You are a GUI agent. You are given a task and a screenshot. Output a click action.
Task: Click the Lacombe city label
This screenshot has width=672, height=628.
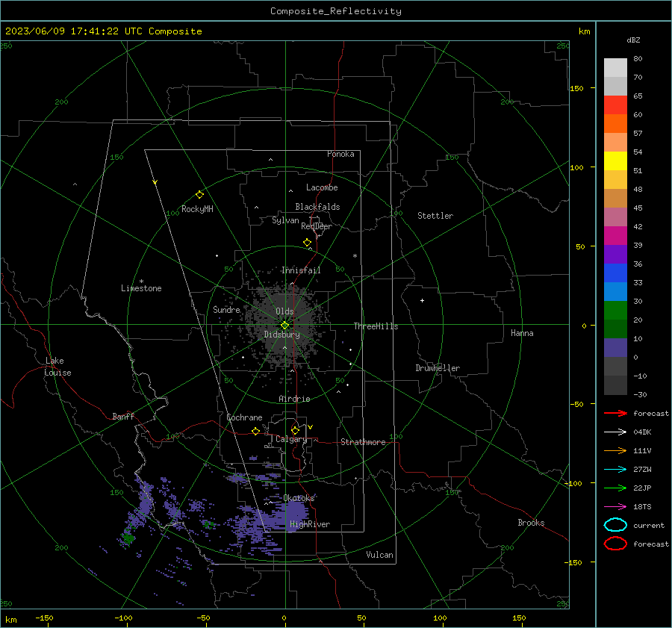322,187
